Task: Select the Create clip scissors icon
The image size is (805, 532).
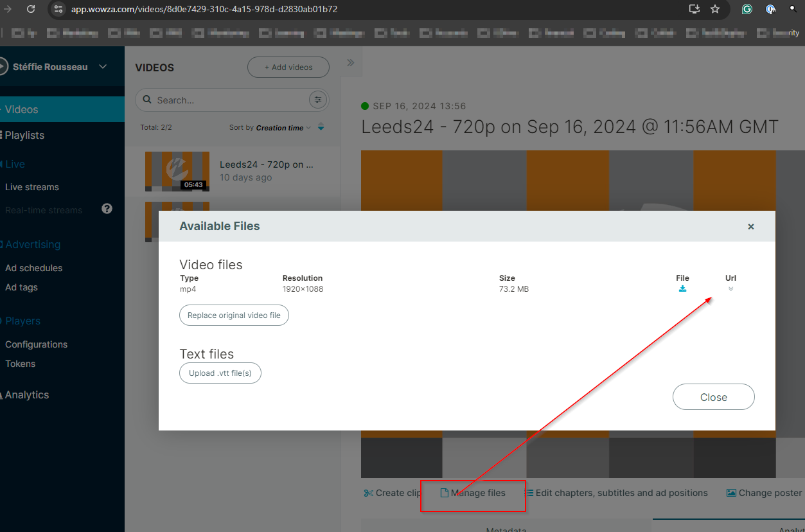Action: (x=369, y=492)
